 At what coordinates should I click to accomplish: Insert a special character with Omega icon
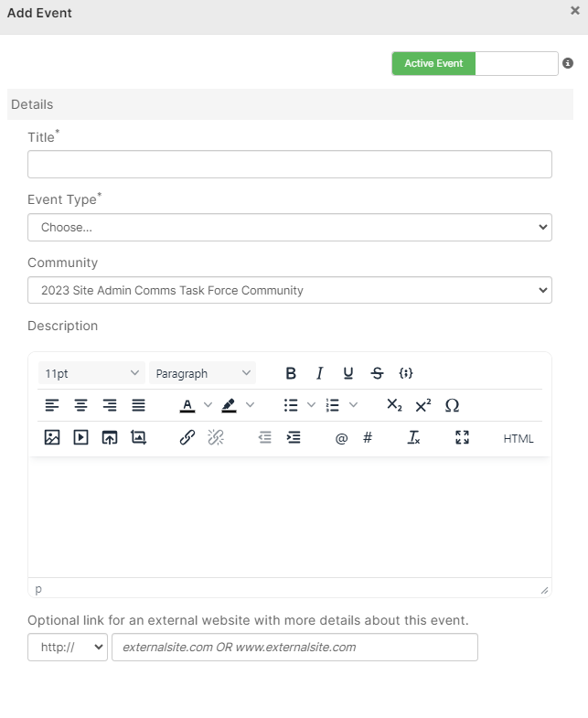[x=452, y=405]
